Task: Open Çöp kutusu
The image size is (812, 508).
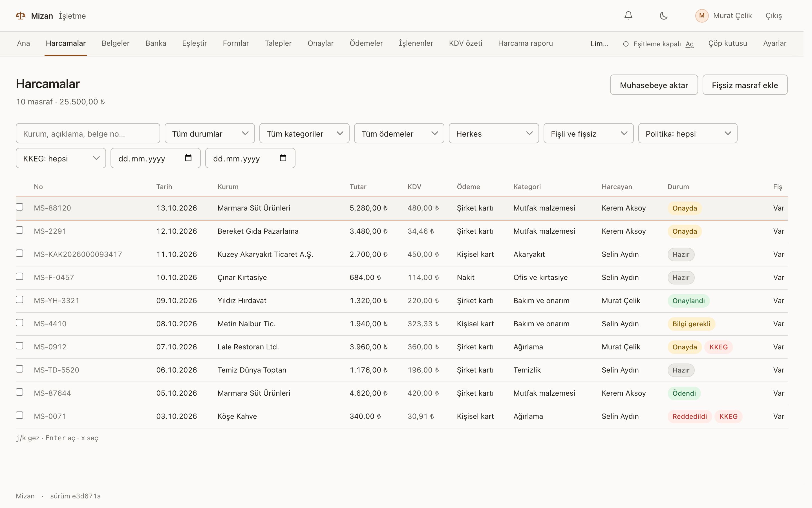Action: tap(727, 43)
